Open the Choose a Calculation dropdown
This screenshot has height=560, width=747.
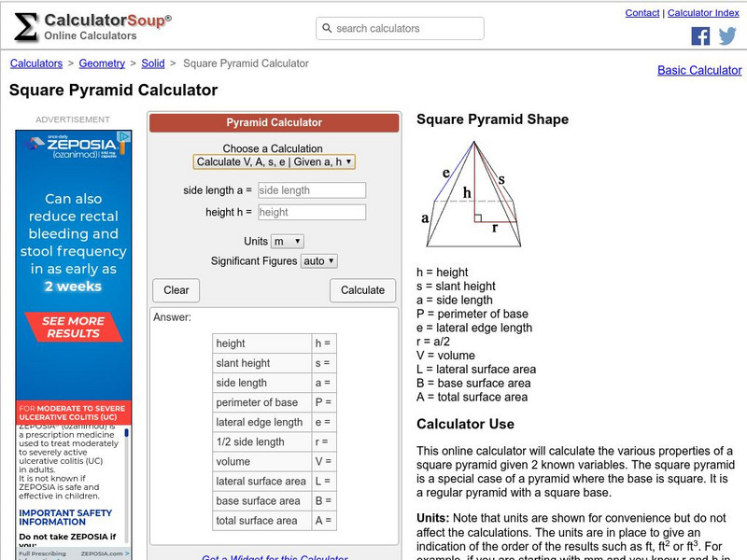pyautogui.click(x=274, y=161)
